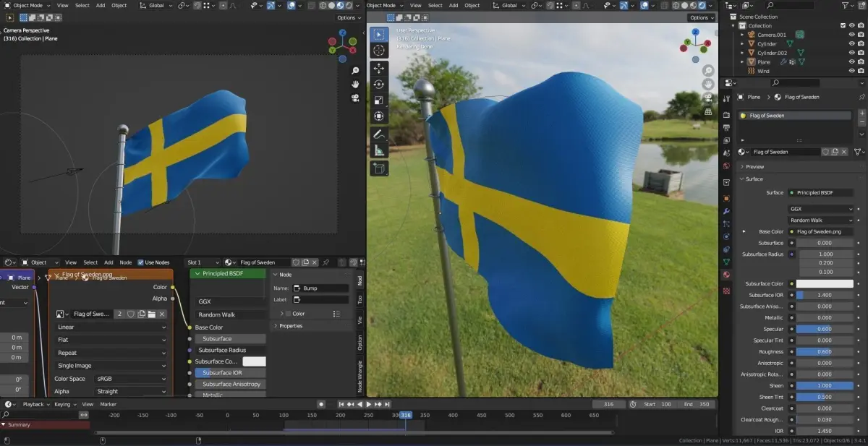
Task: Toggle Collection exclude checkbox in outliner
Action: pyautogui.click(x=843, y=25)
